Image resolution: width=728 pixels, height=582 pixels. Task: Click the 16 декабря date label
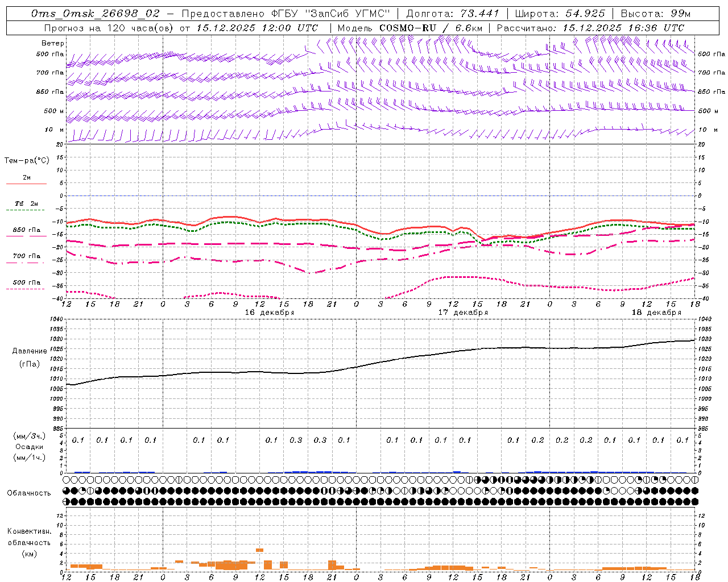click(270, 313)
